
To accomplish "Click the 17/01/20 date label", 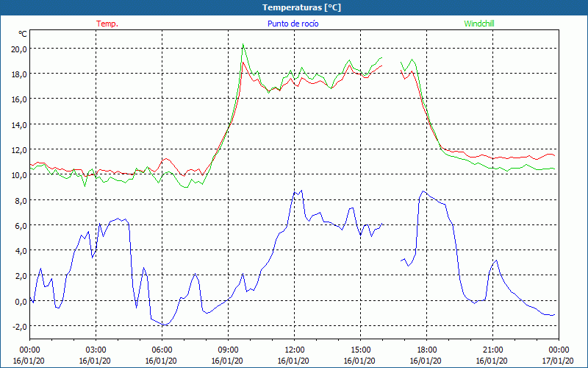I will click(558, 361).
